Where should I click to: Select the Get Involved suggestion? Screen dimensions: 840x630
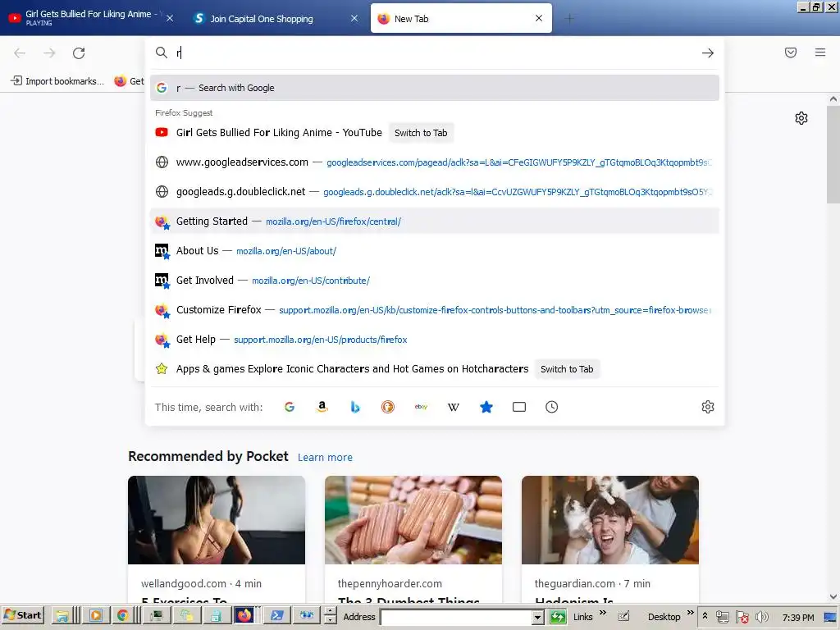tap(435, 281)
